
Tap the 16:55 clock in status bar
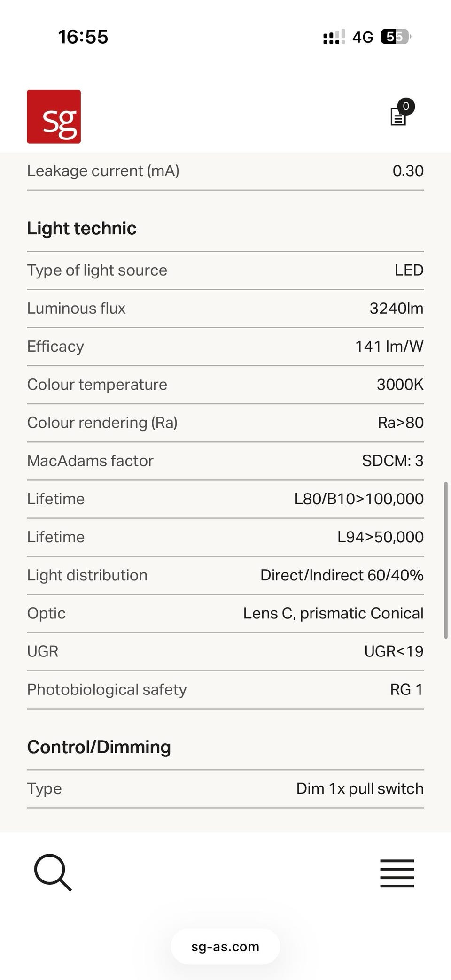coord(83,37)
